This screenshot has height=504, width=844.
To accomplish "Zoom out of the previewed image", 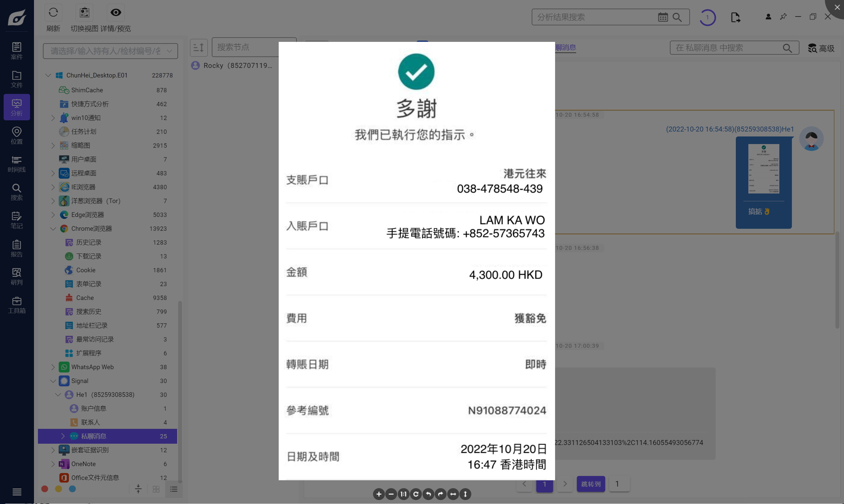I will [x=391, y=494].
